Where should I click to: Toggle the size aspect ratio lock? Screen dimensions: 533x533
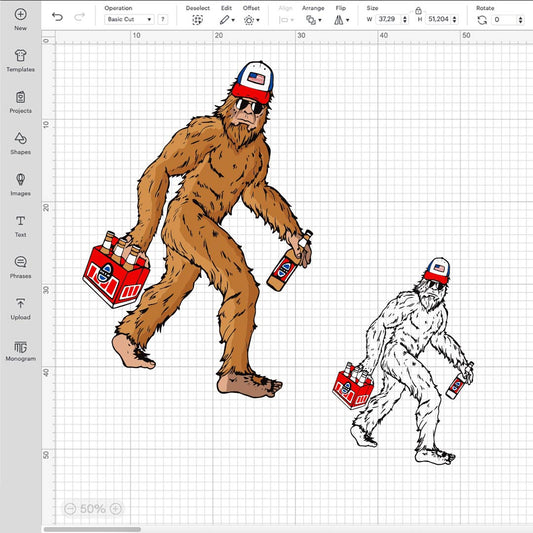tap(418, 11)
